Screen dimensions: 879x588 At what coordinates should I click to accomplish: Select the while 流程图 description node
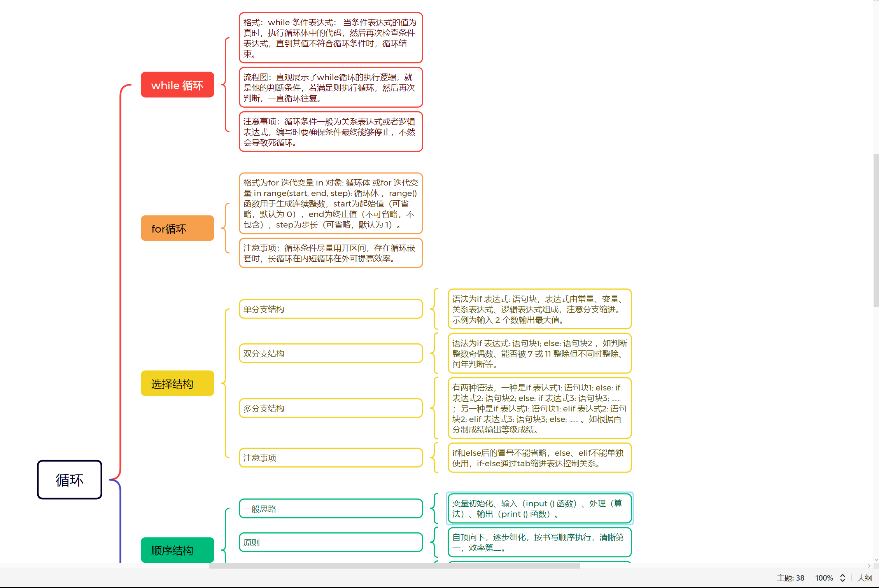331,87
